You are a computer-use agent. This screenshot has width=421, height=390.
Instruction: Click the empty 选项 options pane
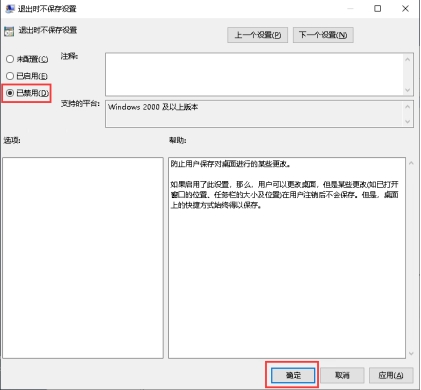83,258
